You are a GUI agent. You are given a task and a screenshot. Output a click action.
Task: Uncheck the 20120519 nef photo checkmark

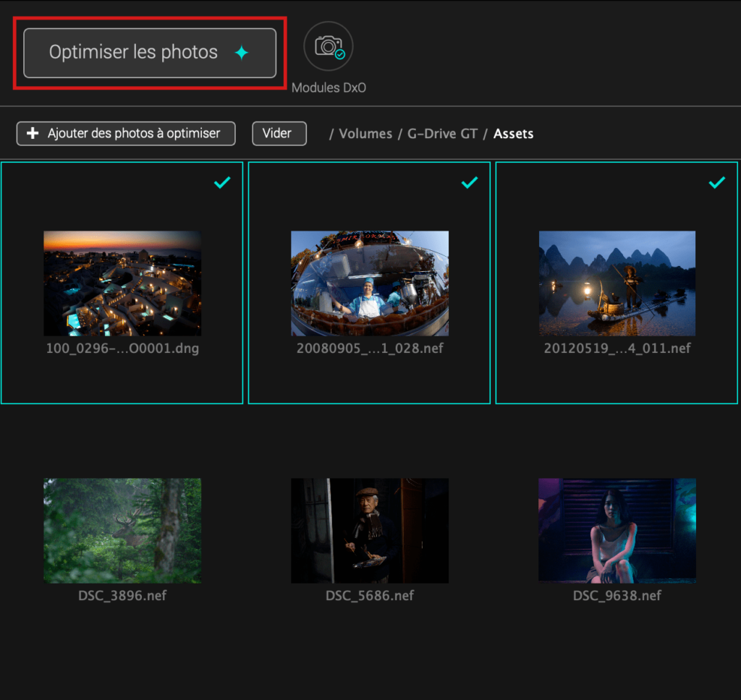pyautogui.click(x=717, y=182)
